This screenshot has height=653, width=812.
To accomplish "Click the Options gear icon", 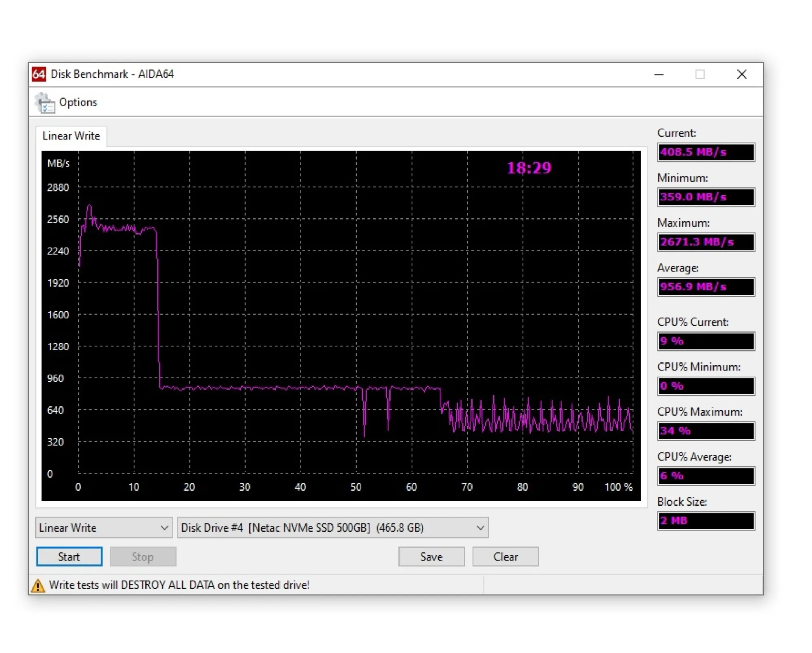I will 45,103.
